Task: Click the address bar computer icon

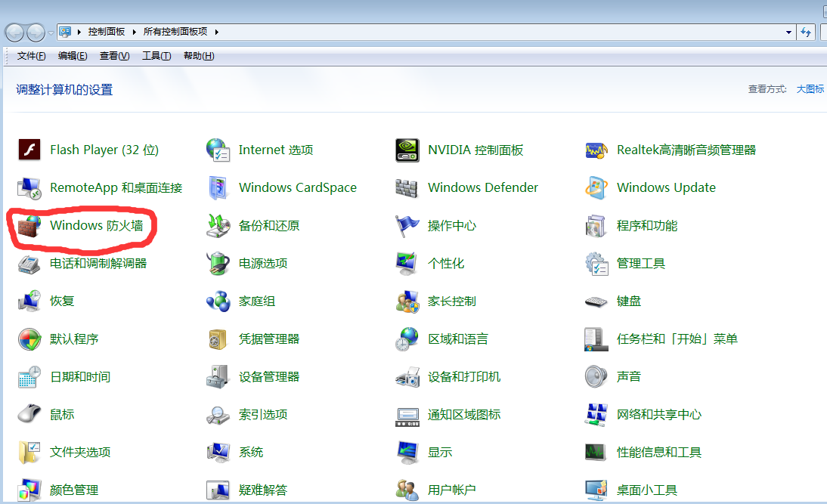Action: (x=65, y=32)
